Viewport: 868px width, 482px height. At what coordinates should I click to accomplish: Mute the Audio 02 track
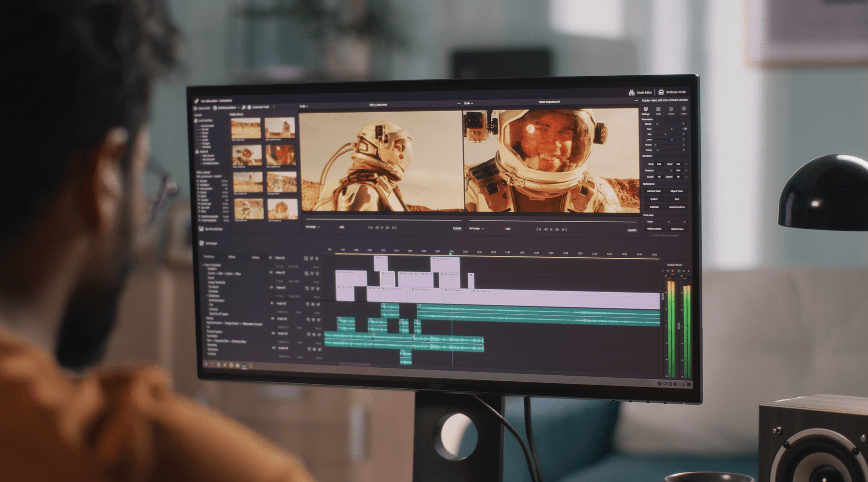click(317, 328)
